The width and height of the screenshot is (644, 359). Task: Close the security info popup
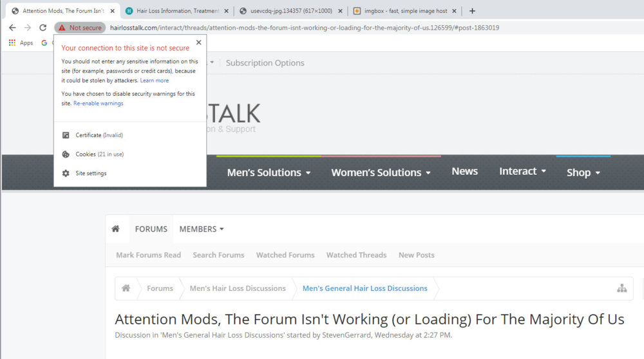[198, 42]
